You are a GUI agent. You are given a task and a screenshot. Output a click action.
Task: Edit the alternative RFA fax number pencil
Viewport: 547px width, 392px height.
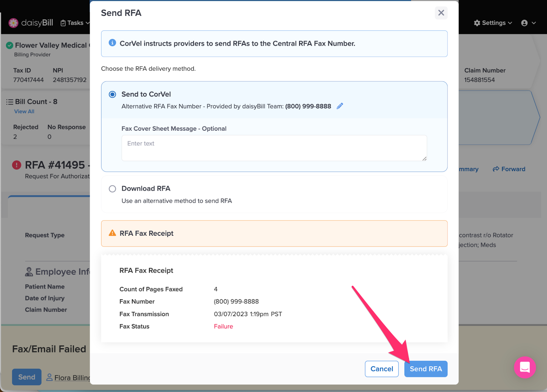[340, 106]
